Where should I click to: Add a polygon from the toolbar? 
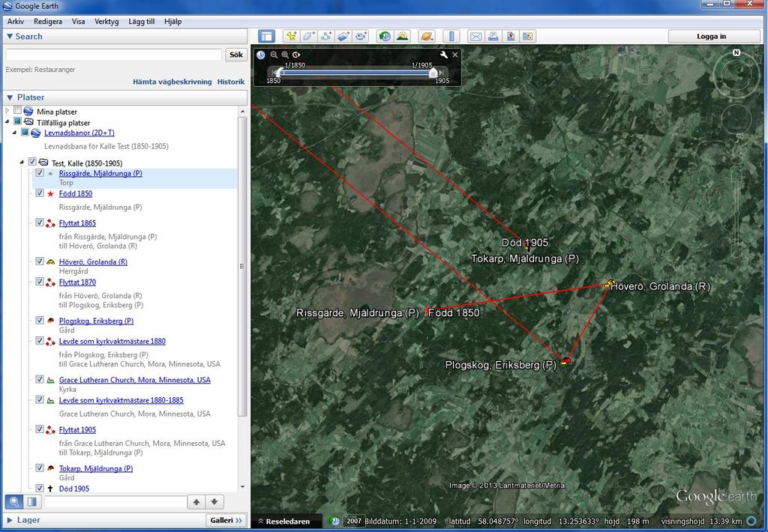(x=309, y=36)
